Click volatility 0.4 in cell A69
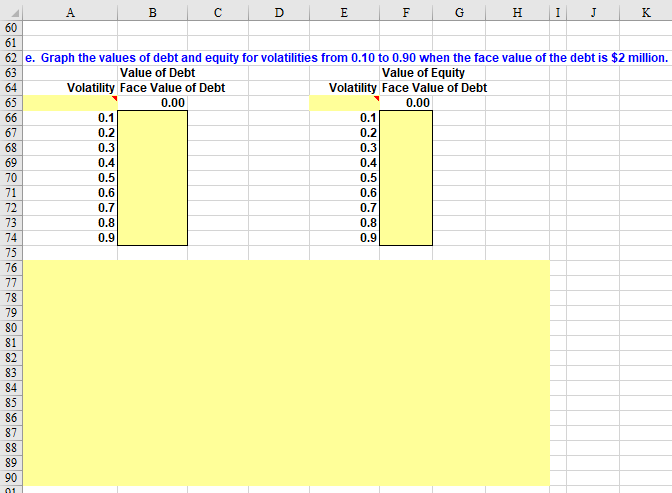 [x=70, y=163]
